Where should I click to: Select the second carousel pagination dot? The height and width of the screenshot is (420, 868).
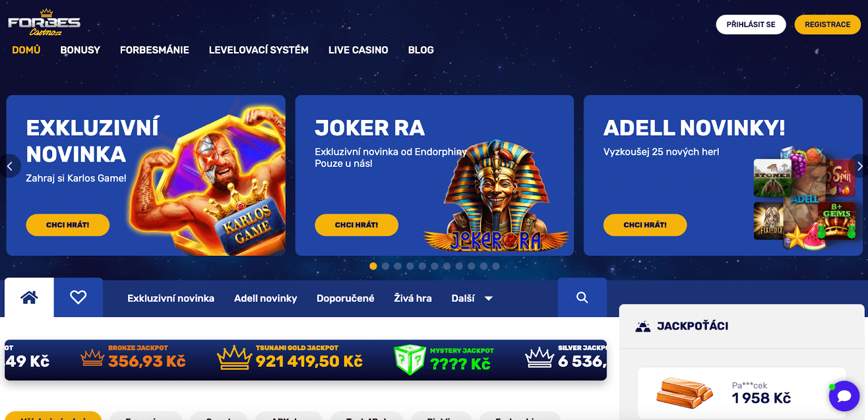coord(385,266)
